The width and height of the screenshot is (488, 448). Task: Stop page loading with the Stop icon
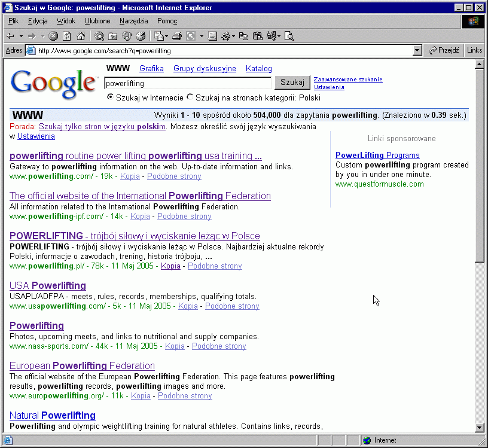pyautogui.click(x=53, y=36)
